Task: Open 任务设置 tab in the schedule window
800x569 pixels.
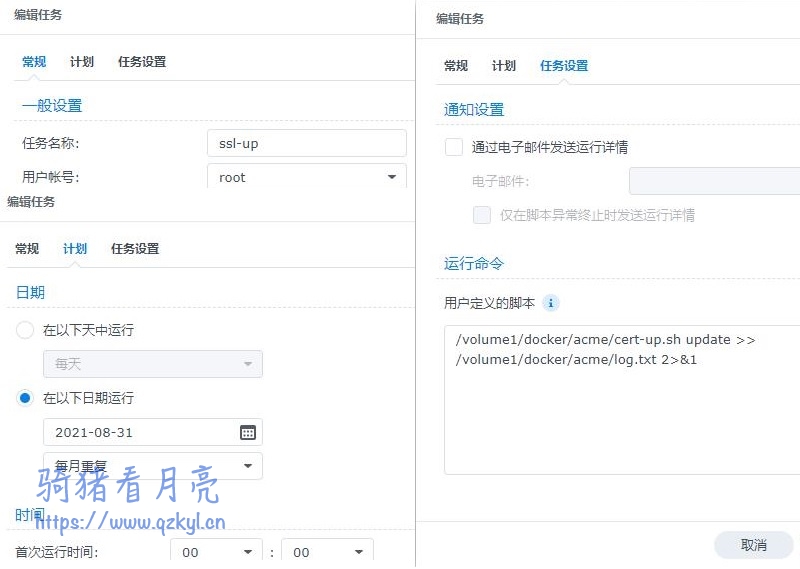Action: coord(135,249)
